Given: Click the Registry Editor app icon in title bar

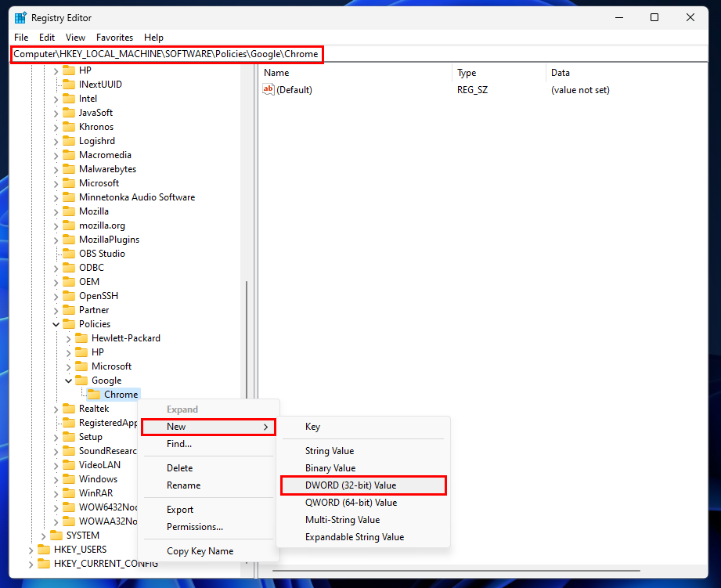Looking at the screenshot, I should point(20,18).
